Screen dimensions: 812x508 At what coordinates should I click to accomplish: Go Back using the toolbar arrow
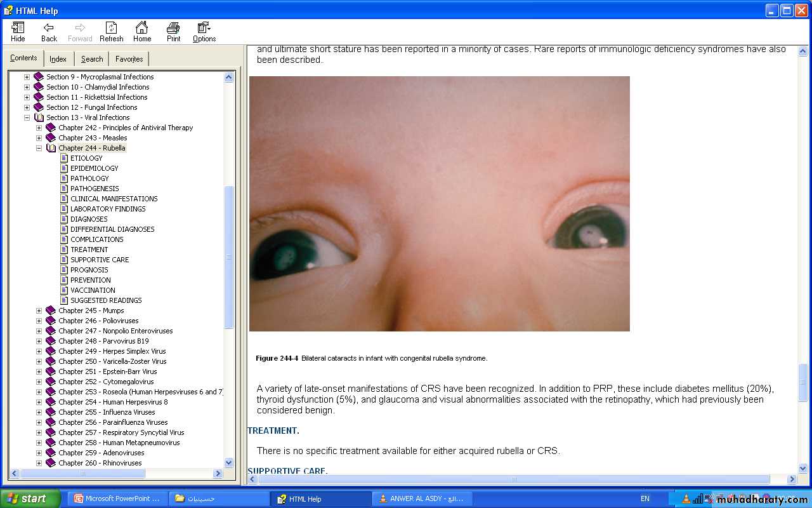click(49, 28)
